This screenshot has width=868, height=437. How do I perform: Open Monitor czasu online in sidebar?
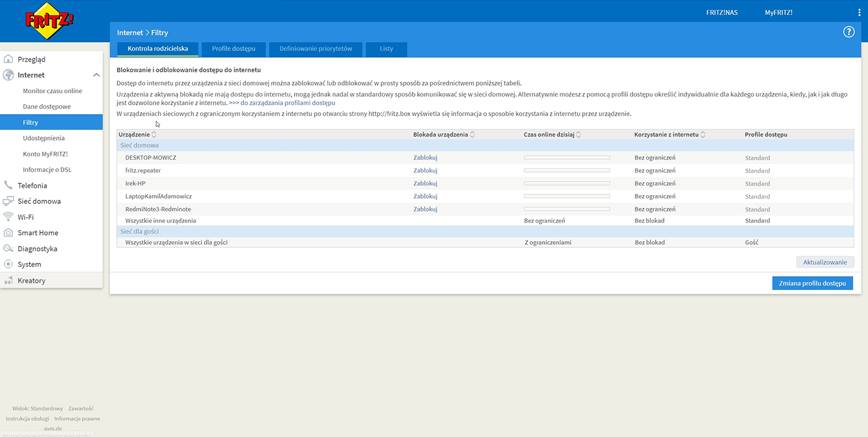coord(53,91)
